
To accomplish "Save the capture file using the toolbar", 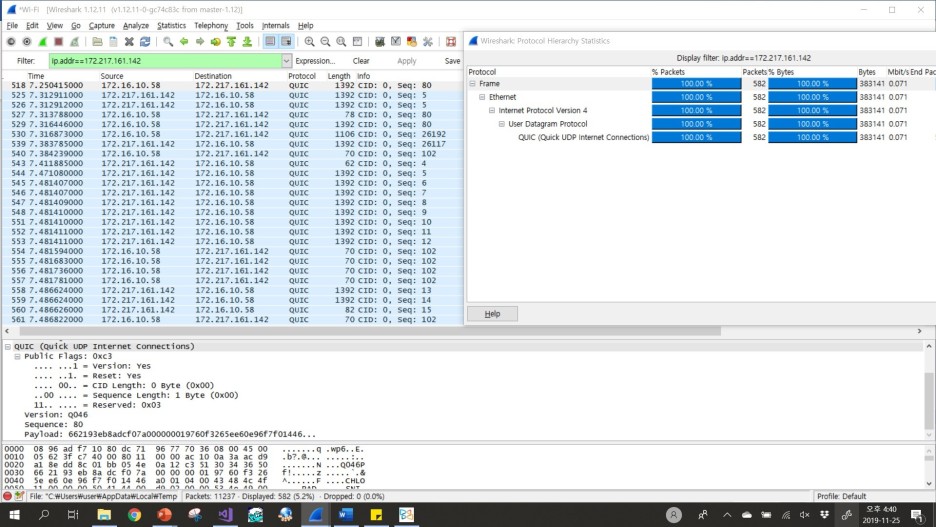I will click(x=113, y=41).
